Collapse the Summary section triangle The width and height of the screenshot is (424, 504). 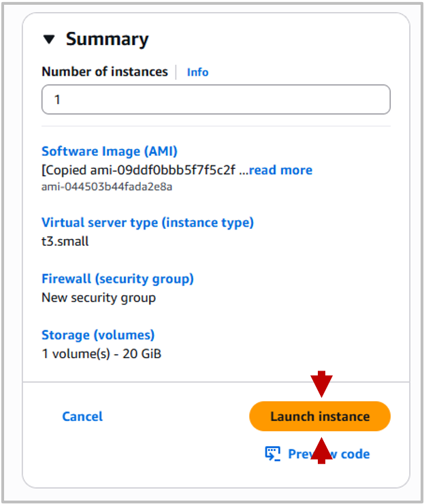click(x=48, y=40)
